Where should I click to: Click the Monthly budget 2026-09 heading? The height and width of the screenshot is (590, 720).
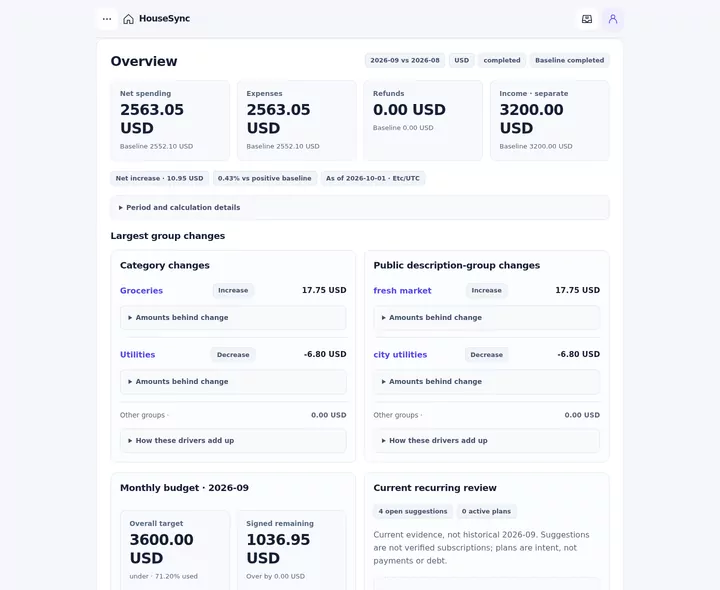click(x=184, y=488)
